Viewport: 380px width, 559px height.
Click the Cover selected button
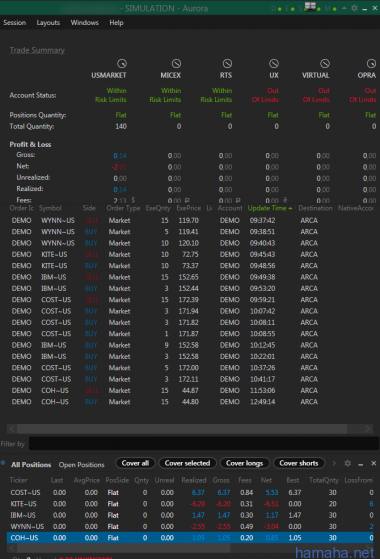pyautogui.click(x=188, y=463)
